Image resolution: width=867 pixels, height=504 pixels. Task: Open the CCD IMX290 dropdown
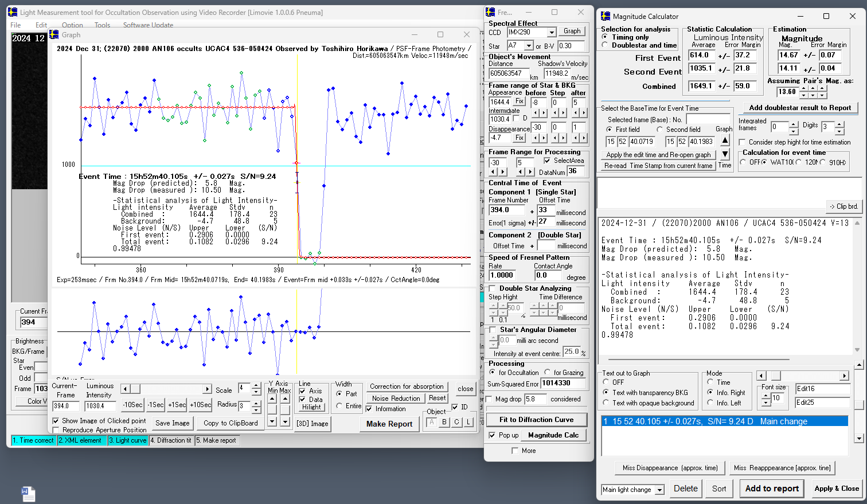coord(551,33)
